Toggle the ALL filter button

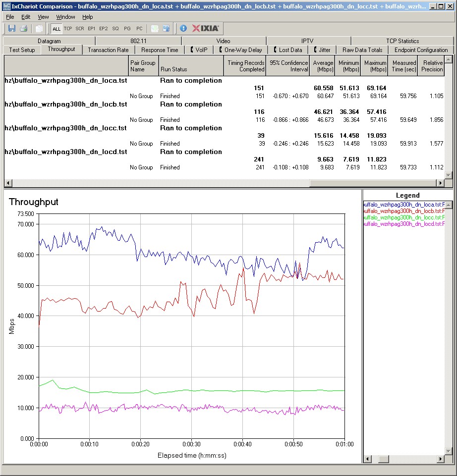[56, 29]
